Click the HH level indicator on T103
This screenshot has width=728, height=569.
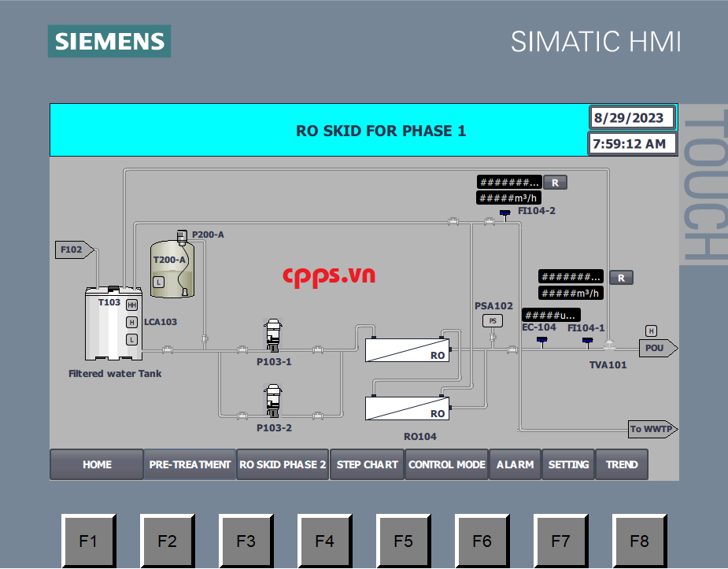click(131, 305)
